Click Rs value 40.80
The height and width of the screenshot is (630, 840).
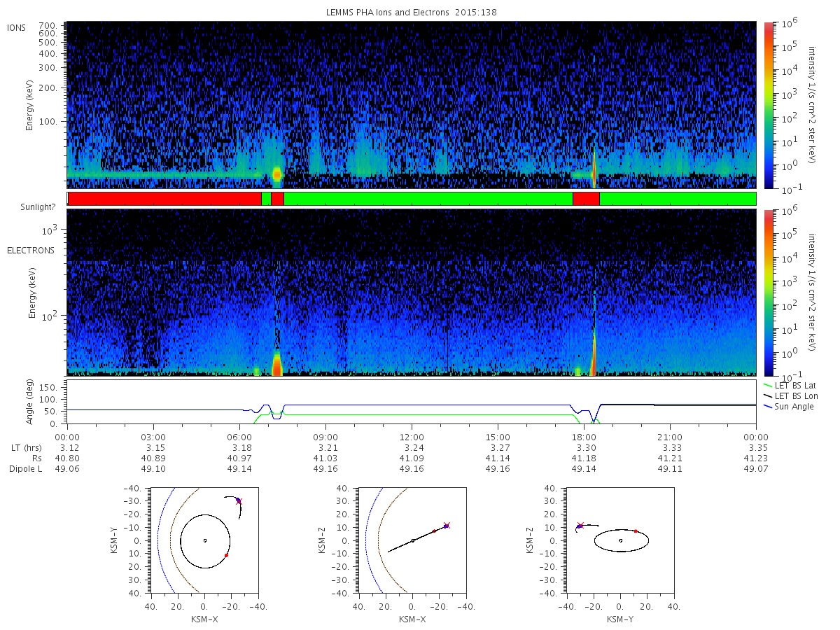pos(67,458)
